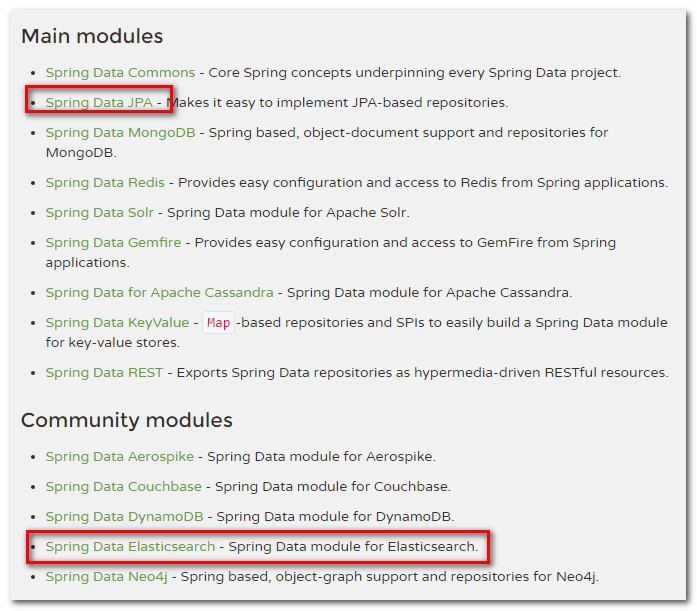This screenshot has height=611, width=697.
Task: Open the Spring Data Elasticsearch link
Action: tap(130, 547)
